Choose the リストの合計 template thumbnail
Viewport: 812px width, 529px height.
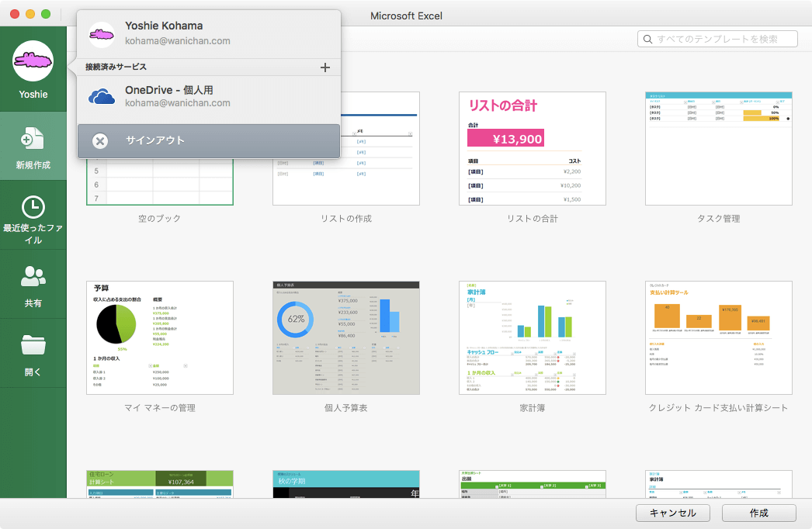click(x=533, y=149)
